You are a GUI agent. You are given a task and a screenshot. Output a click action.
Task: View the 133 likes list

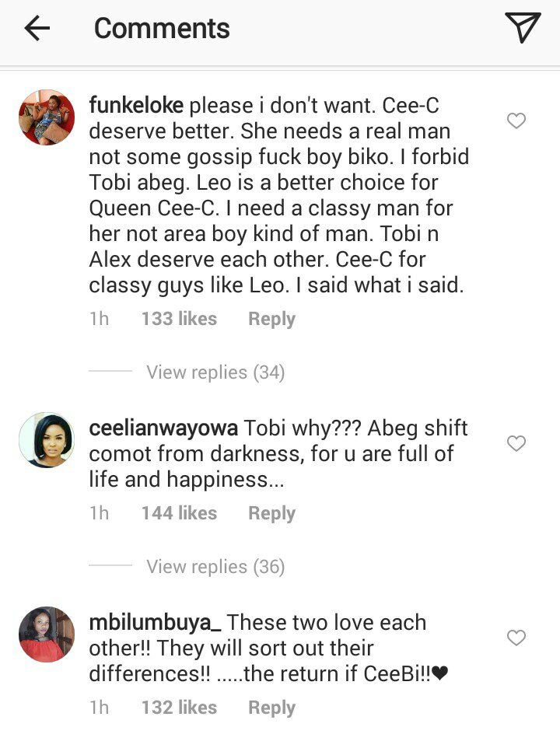pos(179,319)
